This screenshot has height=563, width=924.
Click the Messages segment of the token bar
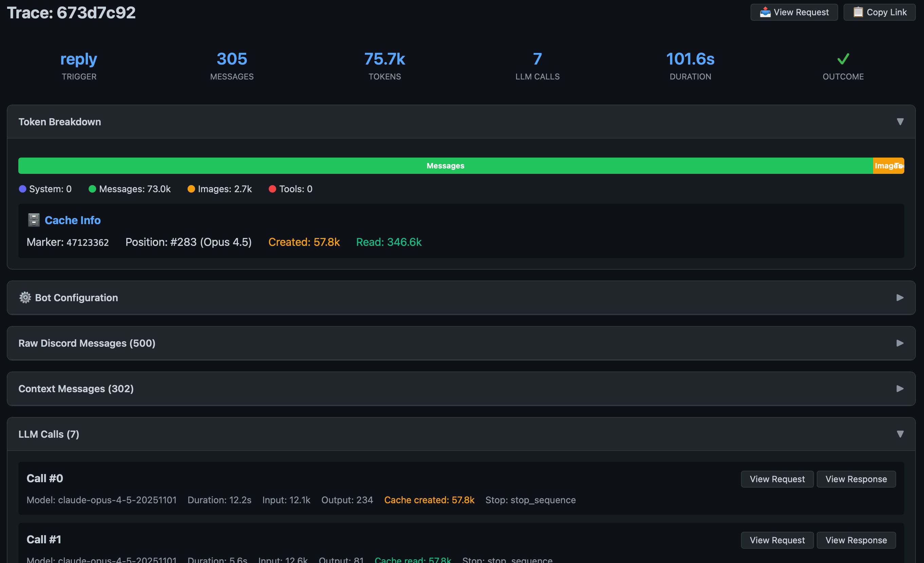445,165
